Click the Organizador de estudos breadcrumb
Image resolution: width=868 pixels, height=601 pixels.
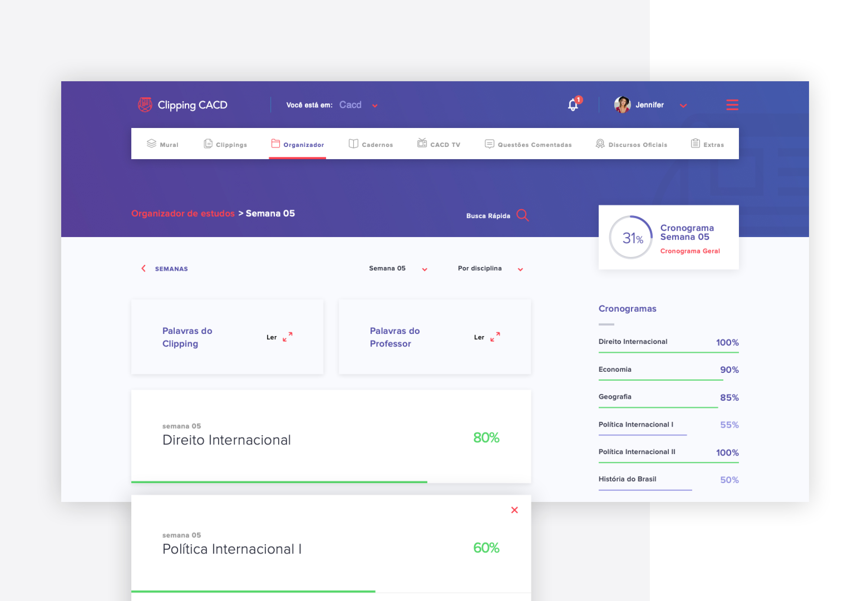(x=183, y=214)
